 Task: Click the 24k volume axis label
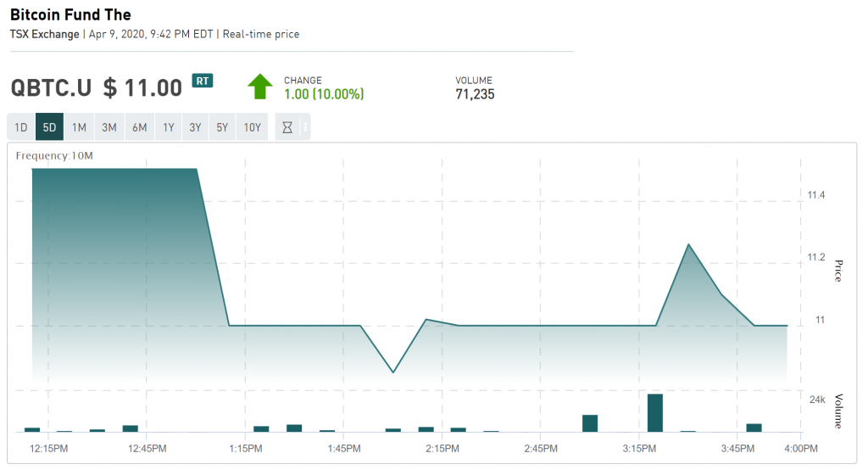pos(817,400)
